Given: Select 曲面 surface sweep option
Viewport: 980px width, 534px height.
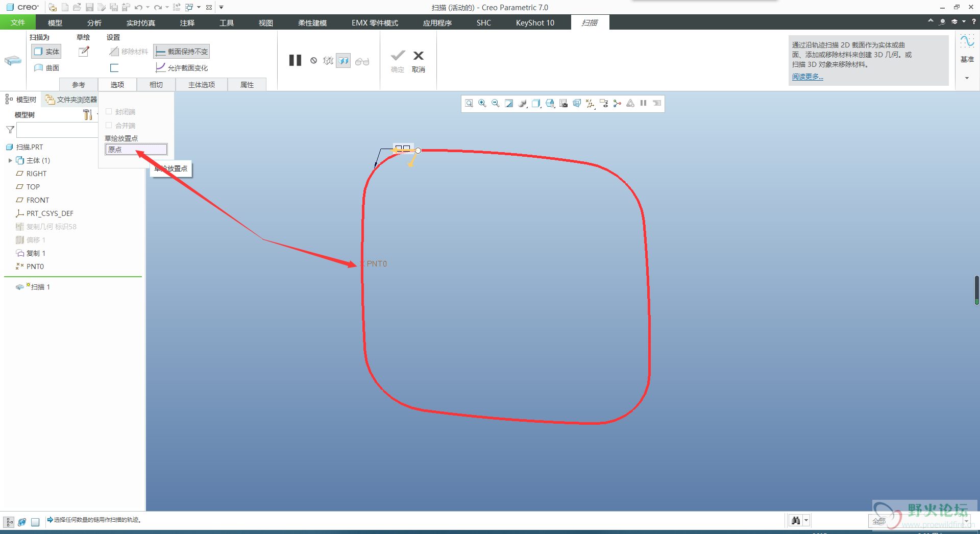Looking at the screenshot, I should [46, 68].
